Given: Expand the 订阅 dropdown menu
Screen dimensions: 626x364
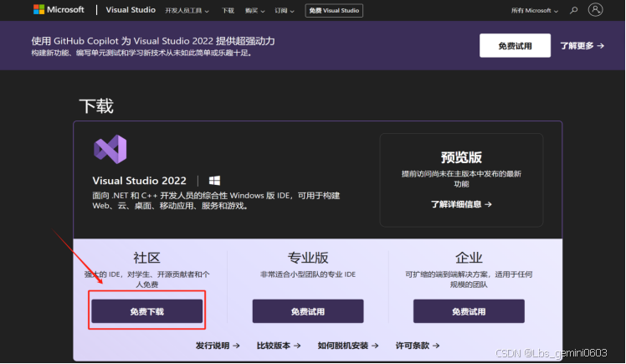Looking at the screenshot, I should (285, 11).
